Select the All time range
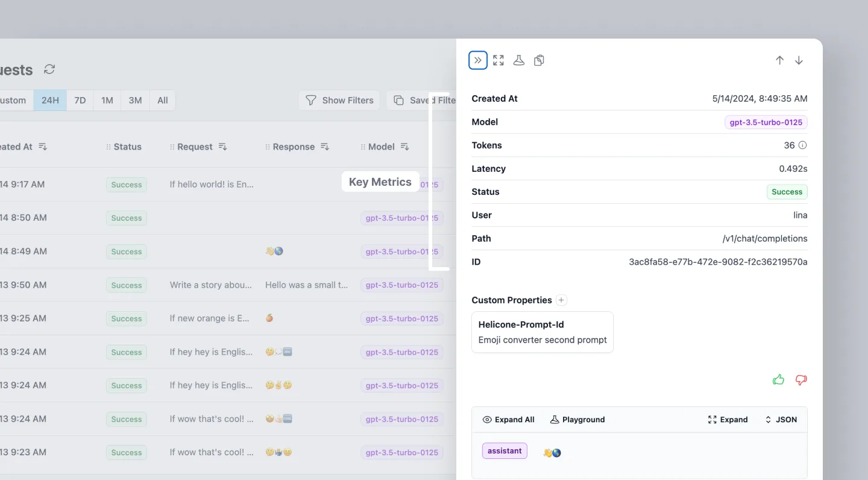This screenshot has width=868, height=480. coord(163,100)
